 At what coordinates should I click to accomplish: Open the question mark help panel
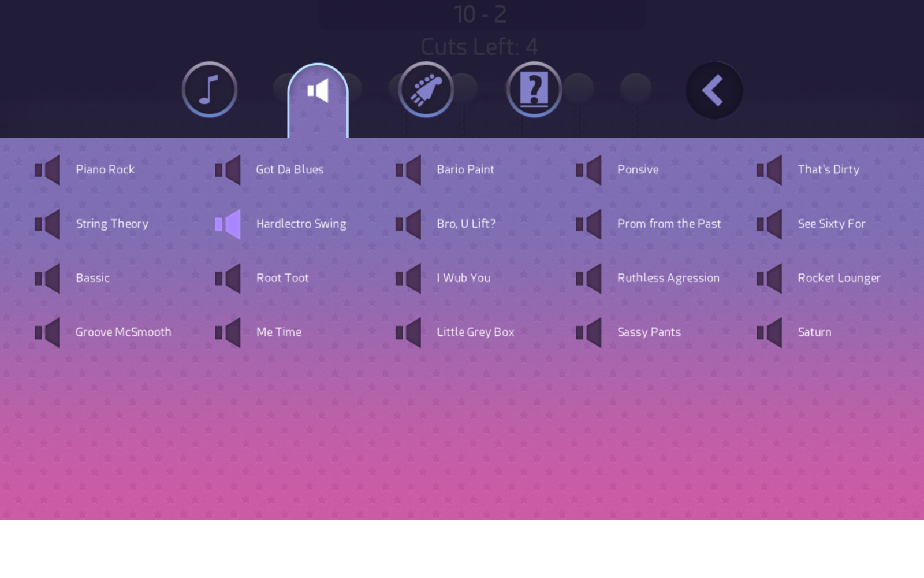point(534,90)
